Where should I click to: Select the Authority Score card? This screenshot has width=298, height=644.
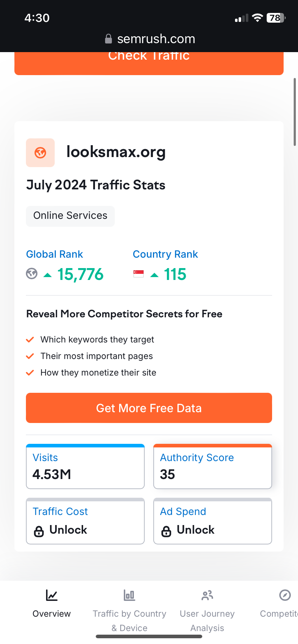[212, 467]
